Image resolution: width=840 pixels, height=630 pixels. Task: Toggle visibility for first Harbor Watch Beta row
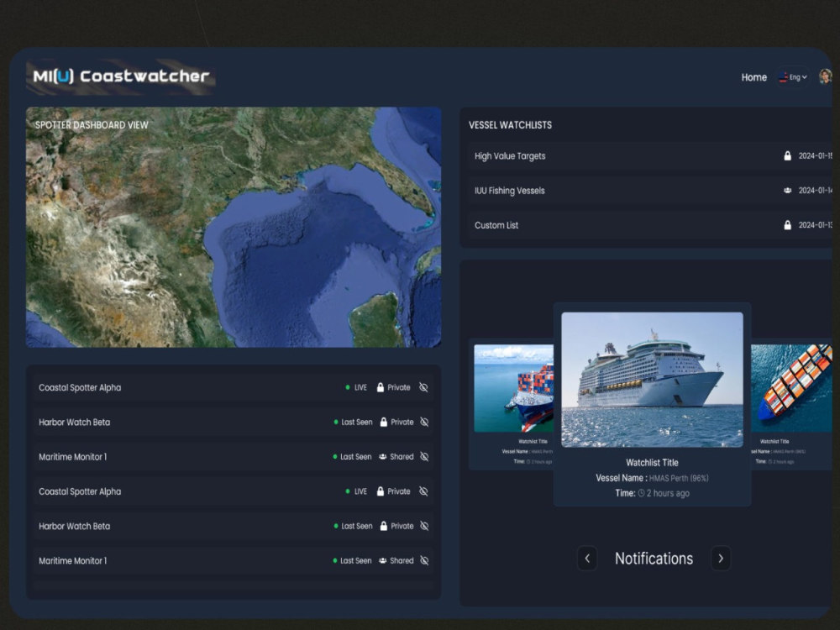pos(424,423)
